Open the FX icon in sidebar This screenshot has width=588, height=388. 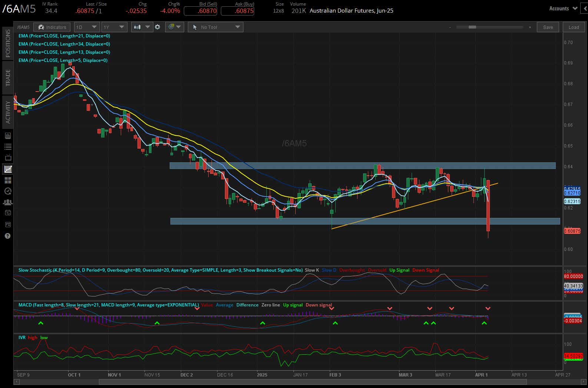[8, 224]
